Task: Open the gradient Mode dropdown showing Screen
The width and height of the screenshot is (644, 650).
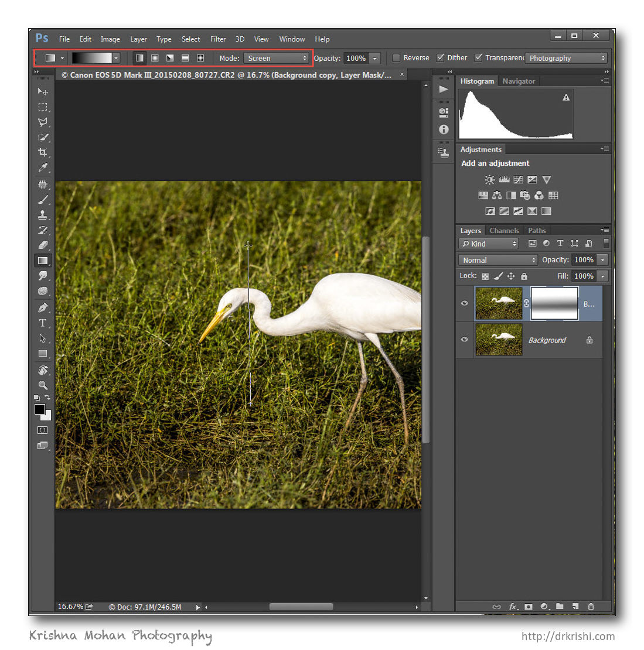Action: (x=276, y=58)
